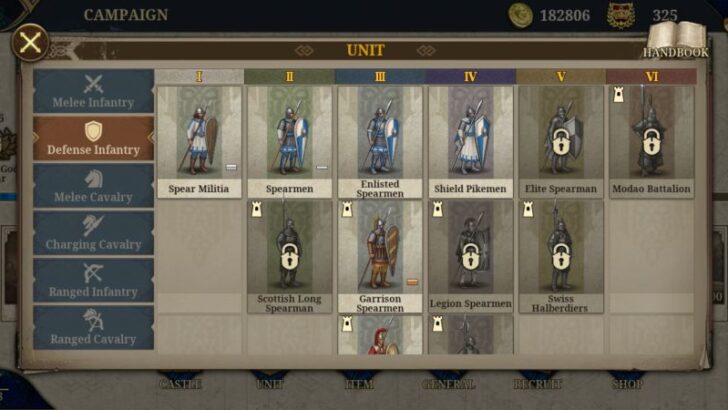Click the gold coin currency icon
The width and height of the screenshot is (728, 410).
[x=520, y=15]
